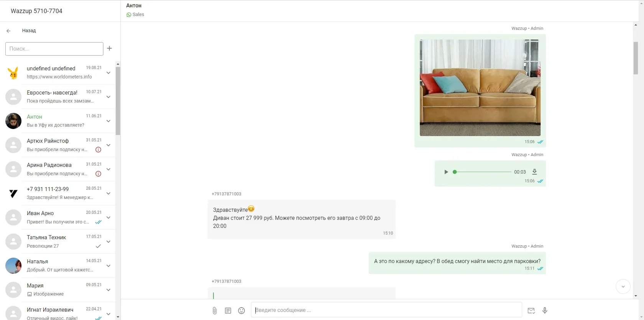Click the paperclip attach file icon
Viewport: 644px width, 320px height.
point(215,310)
